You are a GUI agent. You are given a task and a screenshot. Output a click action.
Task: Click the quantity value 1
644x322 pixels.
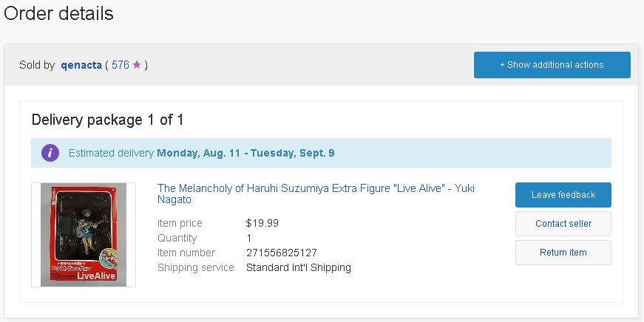248,238
